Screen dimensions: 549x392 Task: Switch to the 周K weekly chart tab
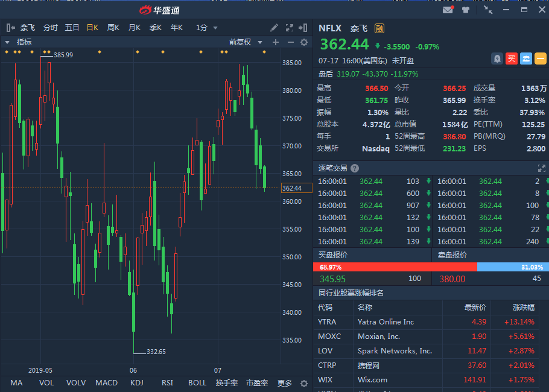click(113, 28)
